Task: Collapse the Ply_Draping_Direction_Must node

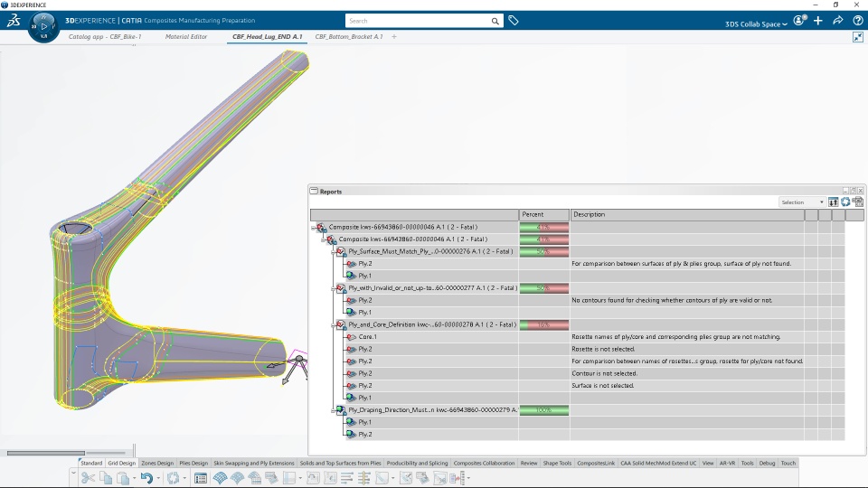Action: pyautogui.click(x=334, y=410)
